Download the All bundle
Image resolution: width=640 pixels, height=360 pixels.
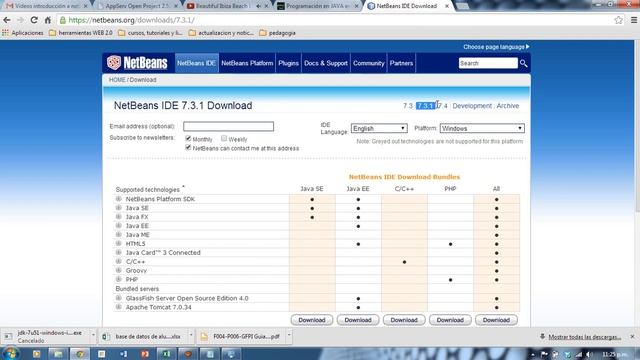496,320
